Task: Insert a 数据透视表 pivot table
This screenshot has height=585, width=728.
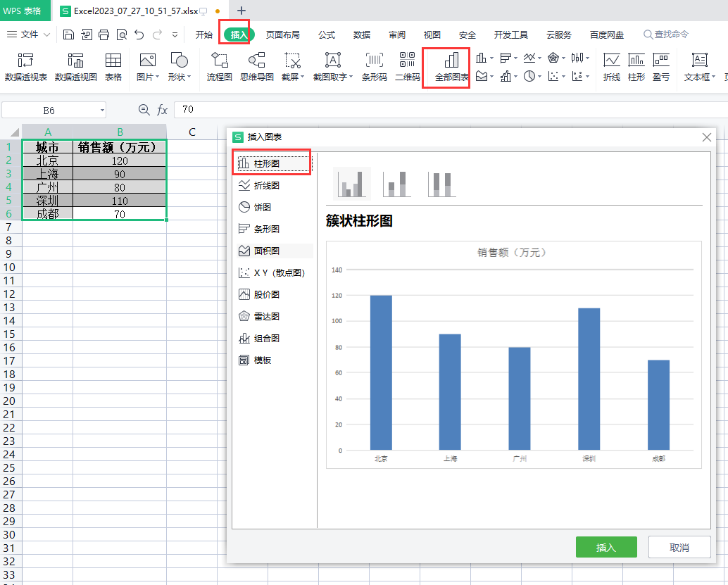Action: click(x=26, y=67)
